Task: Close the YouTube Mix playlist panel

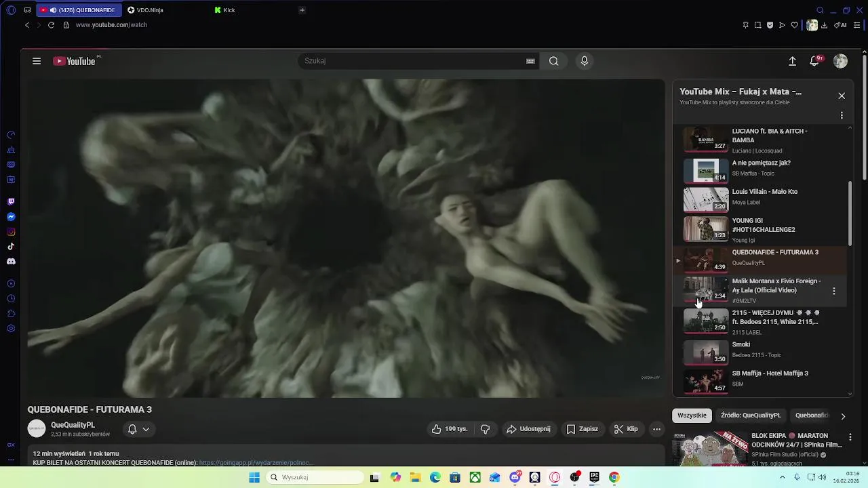Action: tap(842, 96)
